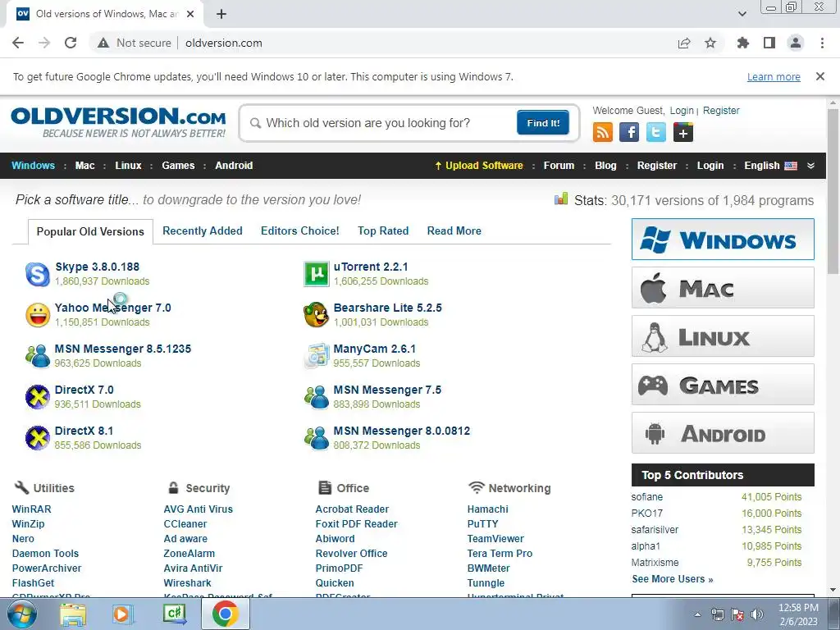840x630 pixels.
Task: View the Not secure site information
Action: coord(134,43)
